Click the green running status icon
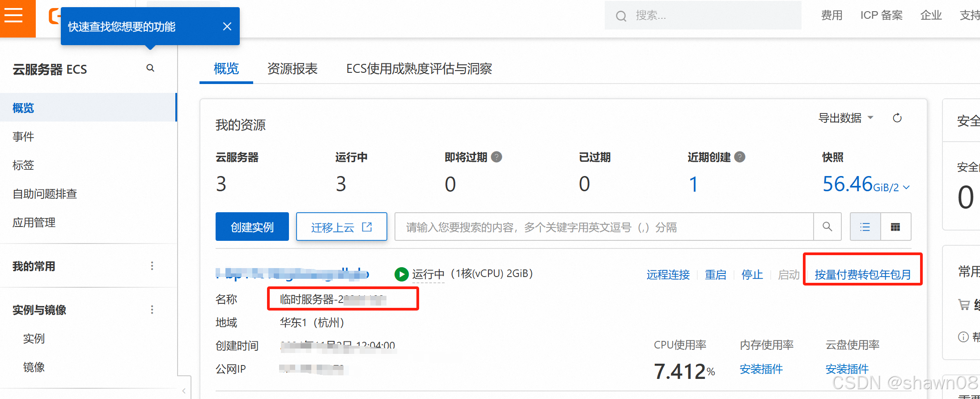 pyautogui.click(x=401, y=274)
